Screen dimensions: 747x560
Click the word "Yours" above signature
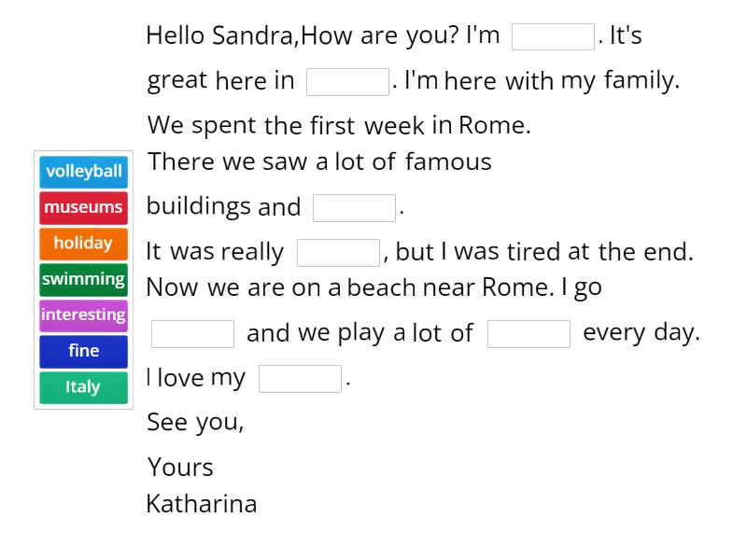pyautogui.click(x=180, y=468)
